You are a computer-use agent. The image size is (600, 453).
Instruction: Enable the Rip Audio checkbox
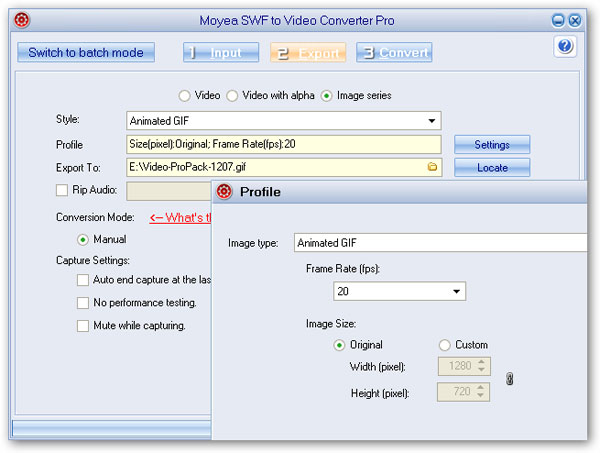[x=62, y=190]
